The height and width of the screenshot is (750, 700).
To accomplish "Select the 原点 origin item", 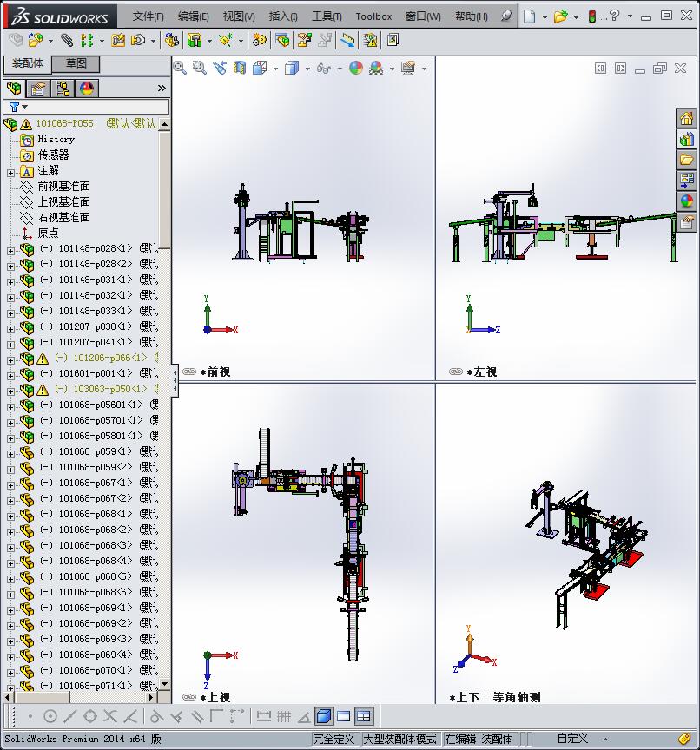I will point(48,233).
